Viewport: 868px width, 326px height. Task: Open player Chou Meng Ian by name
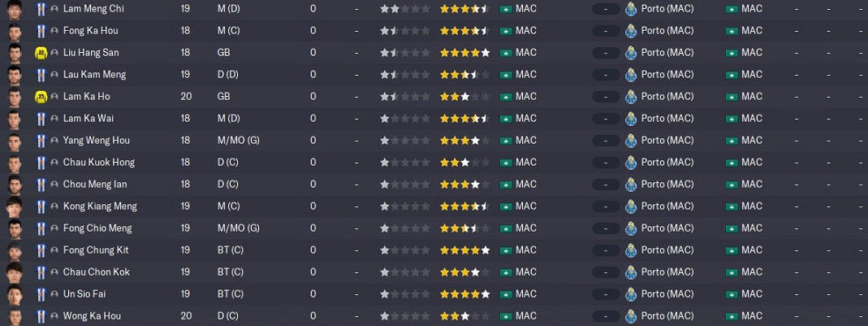pos(95,185)
